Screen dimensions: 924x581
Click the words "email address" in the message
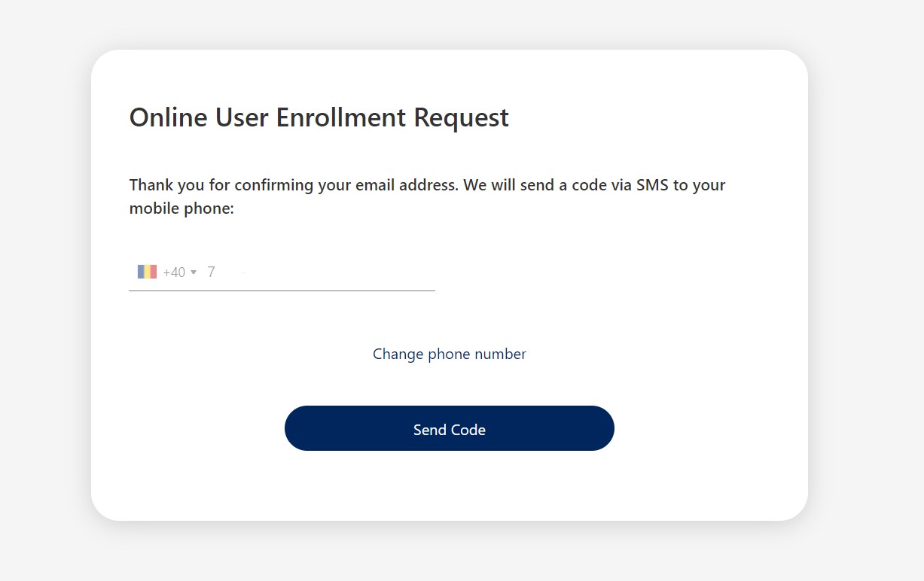pos(405,185)
